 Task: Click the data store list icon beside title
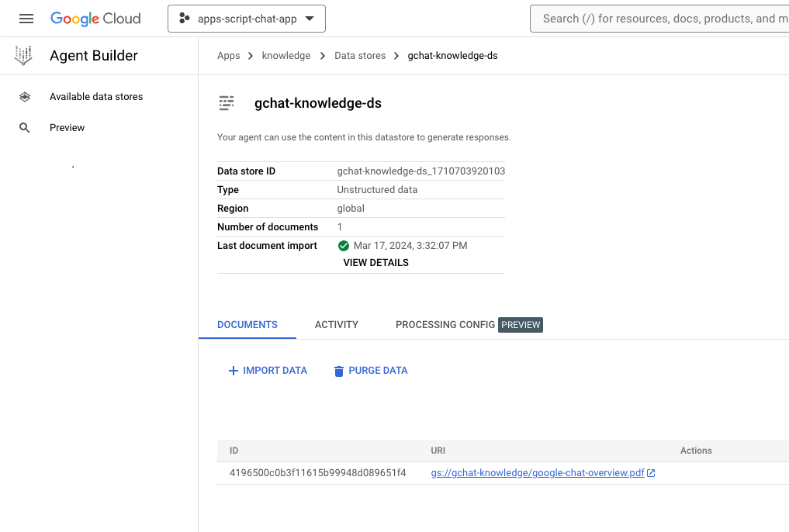pos(227,103)
